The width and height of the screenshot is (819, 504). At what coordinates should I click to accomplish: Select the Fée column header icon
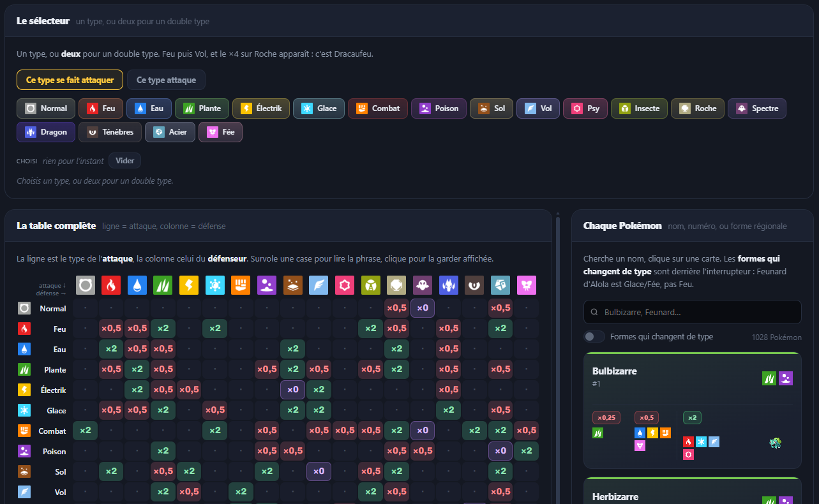click(x=526, y=285)
